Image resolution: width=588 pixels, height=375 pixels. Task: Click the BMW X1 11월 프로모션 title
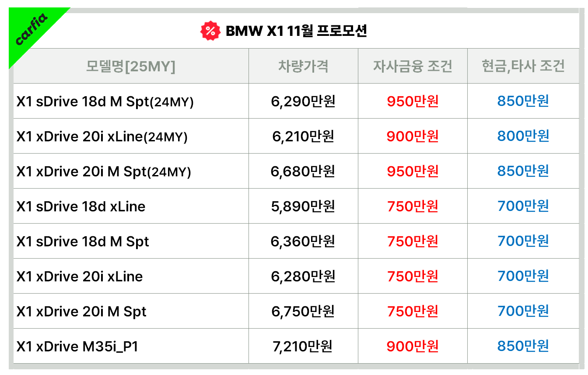[296, 31]
